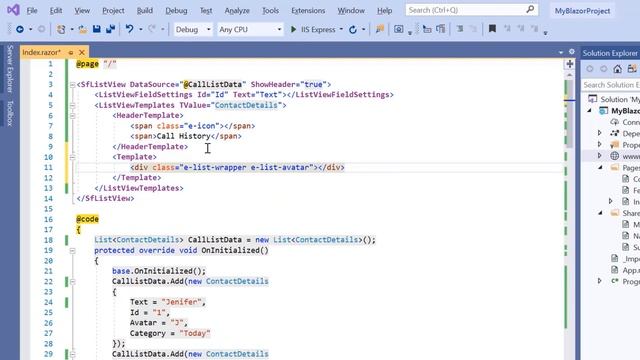Click the screenshot camera toolbar icon
The image size is (640, 360).
[x=399, y=29]
